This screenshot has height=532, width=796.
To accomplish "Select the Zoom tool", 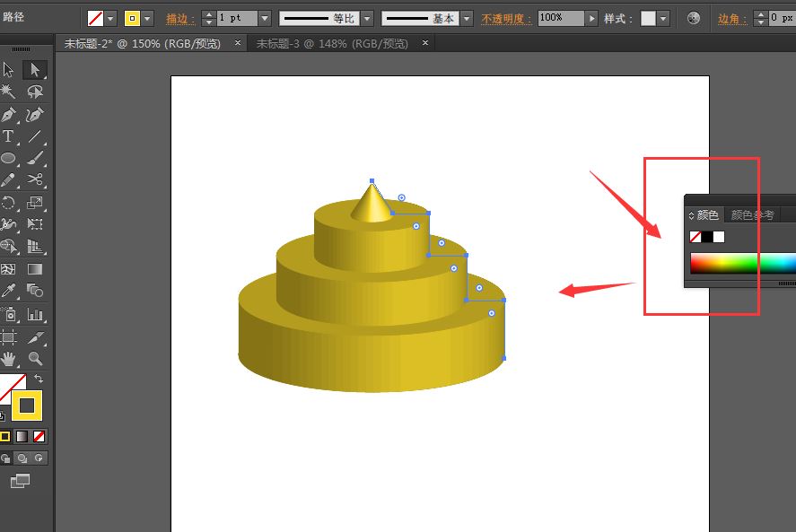I will (x=34, y=359).
